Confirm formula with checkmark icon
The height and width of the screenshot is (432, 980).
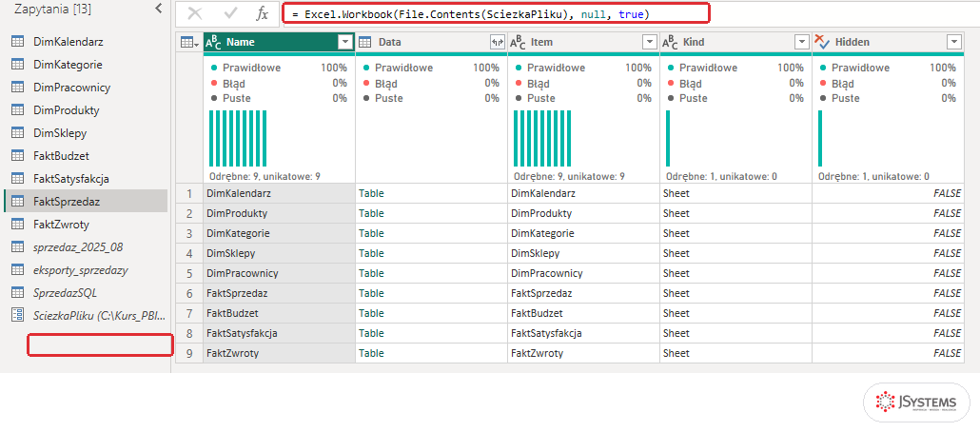[x=228, y=13]
